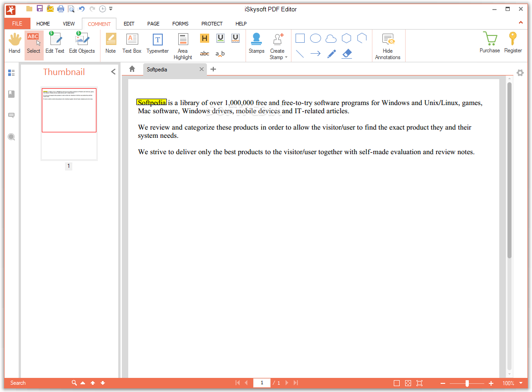
Task: Save the document via toolbar icon
Action: click(x=40, y=9)
